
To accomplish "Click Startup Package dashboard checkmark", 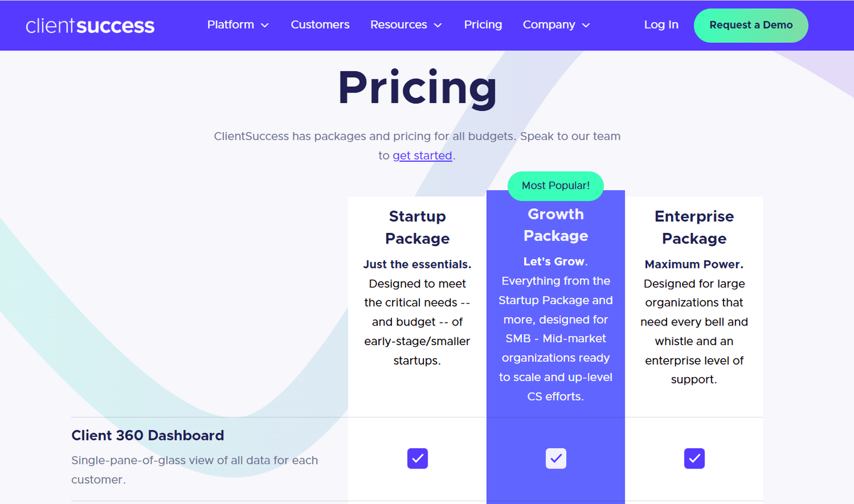I will tap(418, 458).
